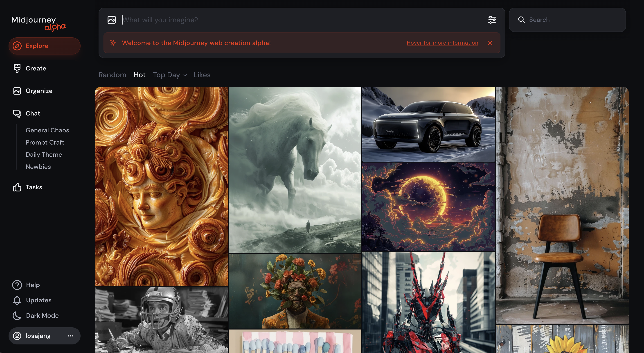The image size is (644, 353).
Task: Open Create with the paintbrush icon
Action: 17,68
